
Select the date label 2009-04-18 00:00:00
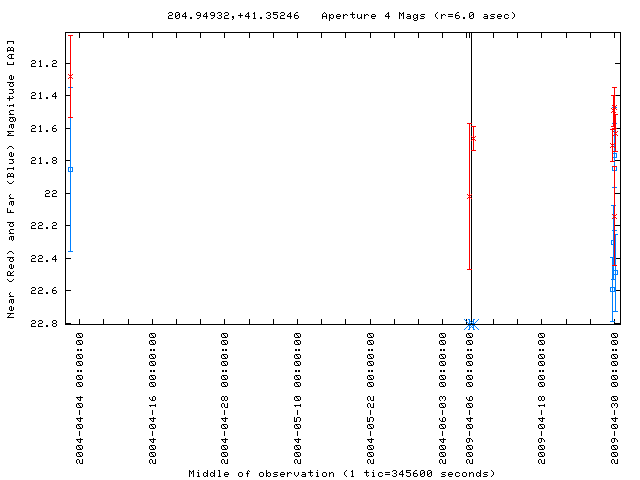pyautogui.click(x=542, y=398)
